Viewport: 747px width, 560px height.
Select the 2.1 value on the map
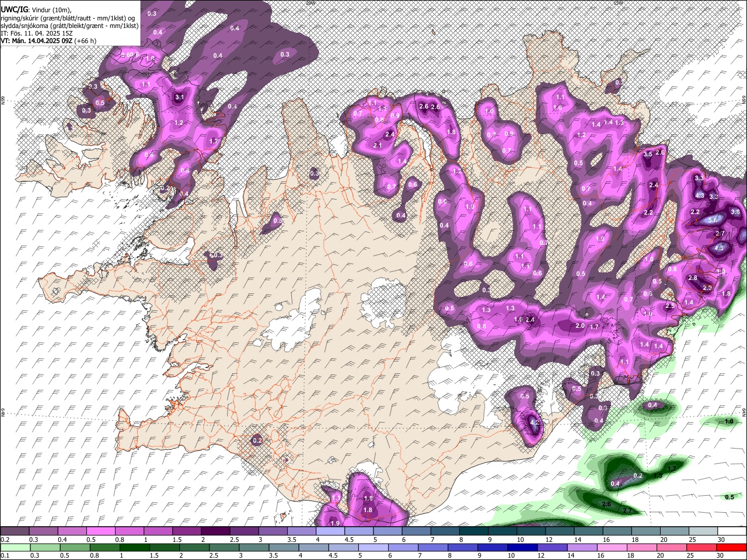coord(377,145)
